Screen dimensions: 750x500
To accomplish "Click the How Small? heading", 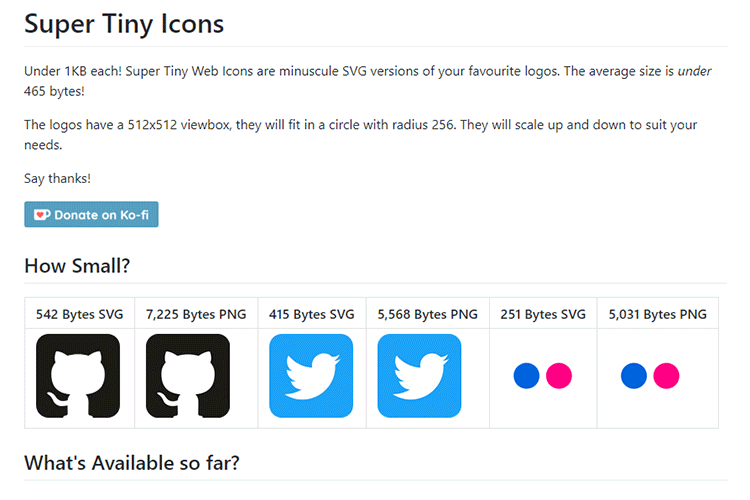I will point(77,266).
